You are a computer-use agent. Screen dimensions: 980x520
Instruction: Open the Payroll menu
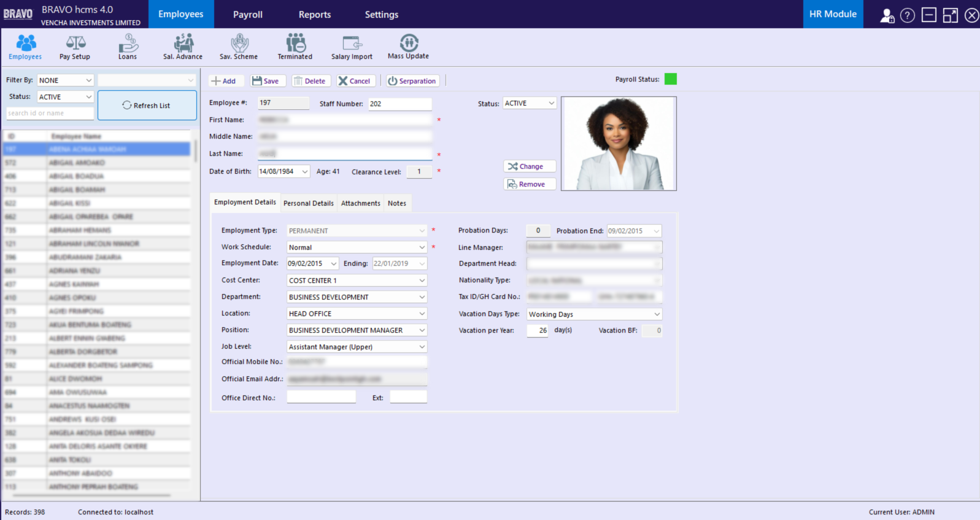(x=248, y=15)
